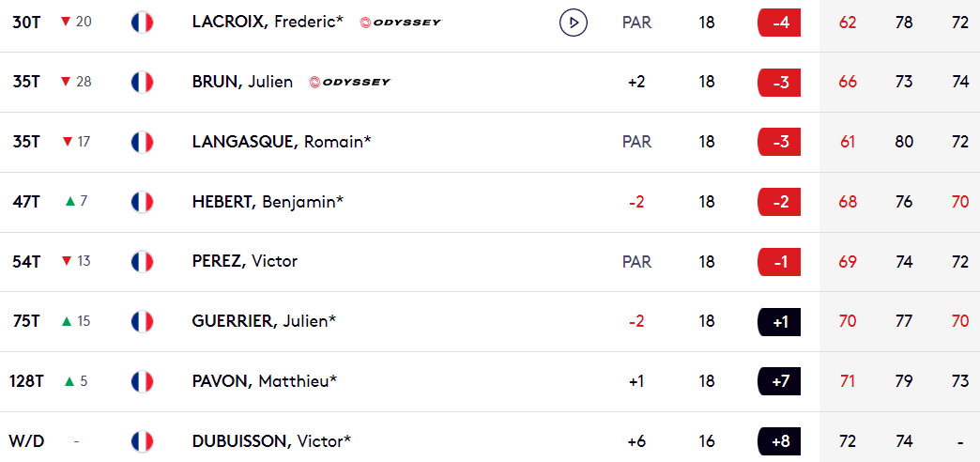Click Odyssey logo next to Brun
The height and width of the screenshot is (462, 980).
coord(349,82)
